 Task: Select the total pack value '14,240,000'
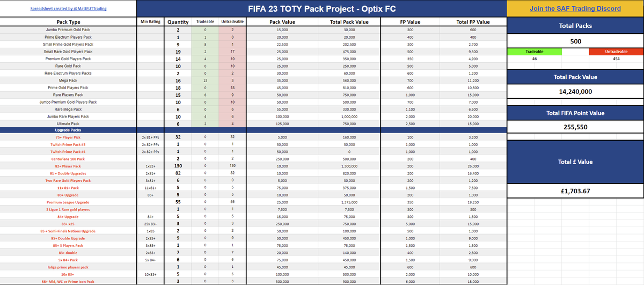coord(575,92)
